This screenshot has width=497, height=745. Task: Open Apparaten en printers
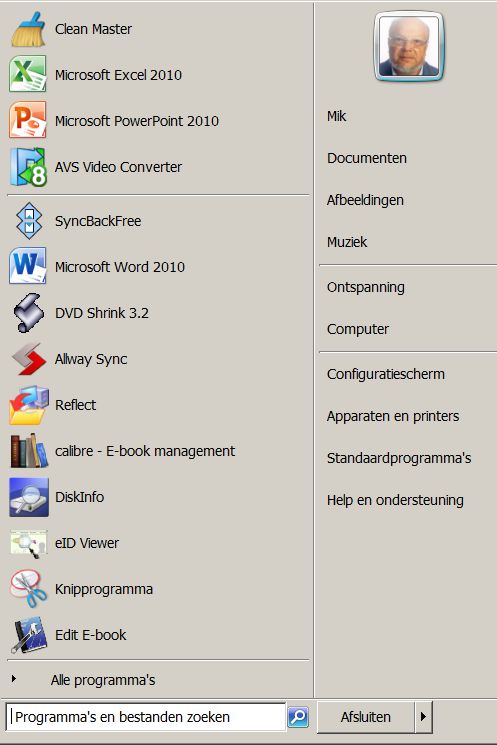point(393,416)
